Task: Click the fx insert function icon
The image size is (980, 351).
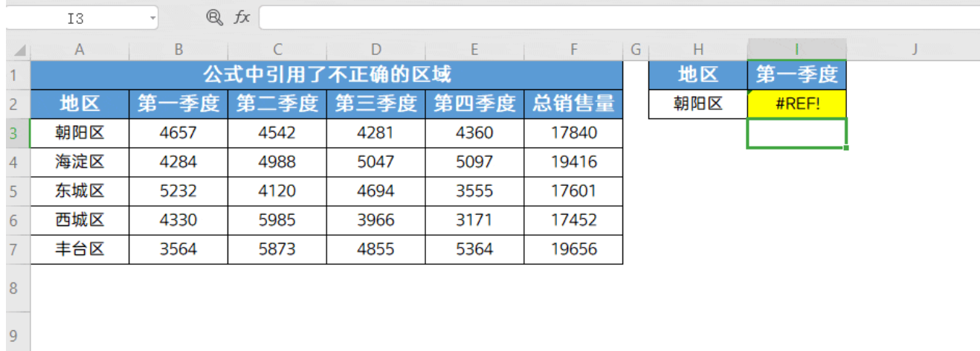Action: pyautogui.click(x=242, y=18)
